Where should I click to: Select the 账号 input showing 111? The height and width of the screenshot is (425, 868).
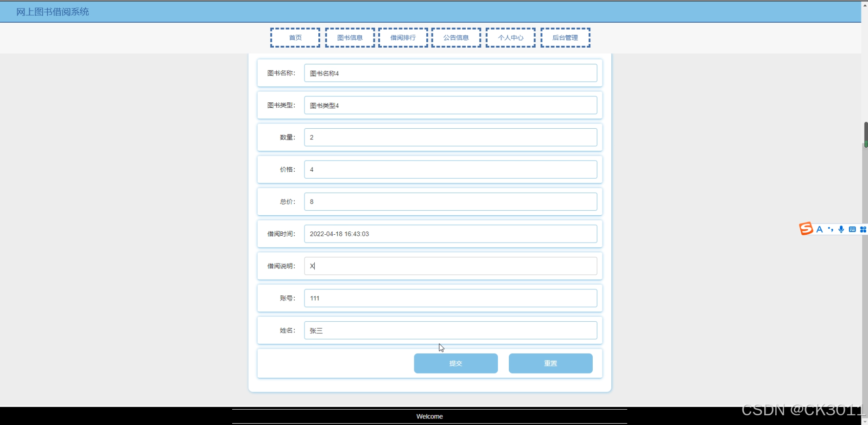click(x=450, y=298)
